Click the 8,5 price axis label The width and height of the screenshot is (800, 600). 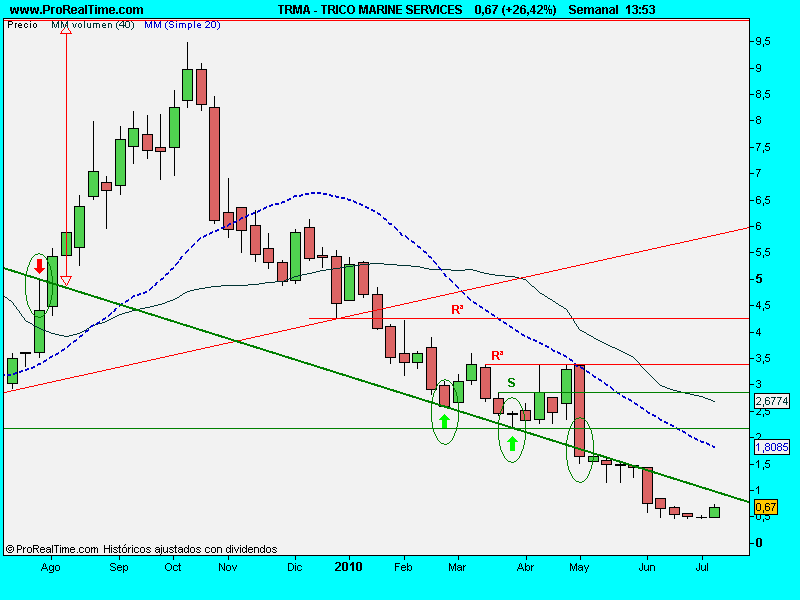763,94
